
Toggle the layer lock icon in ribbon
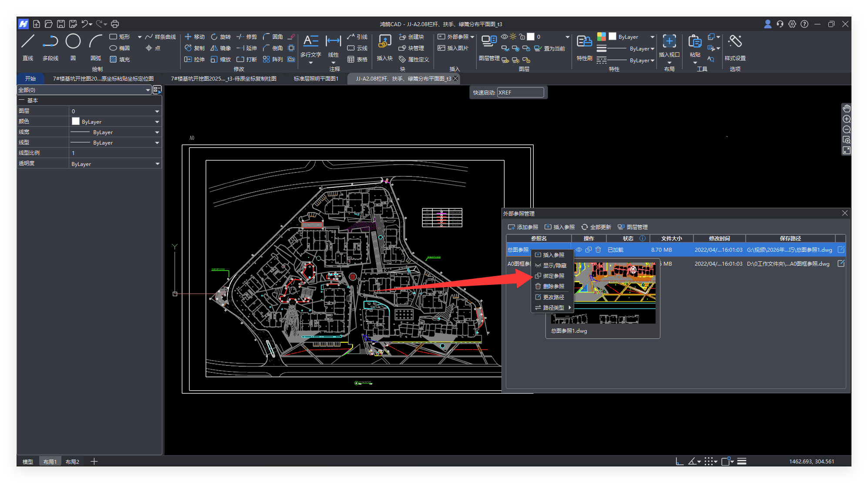[x=522, y=37]
